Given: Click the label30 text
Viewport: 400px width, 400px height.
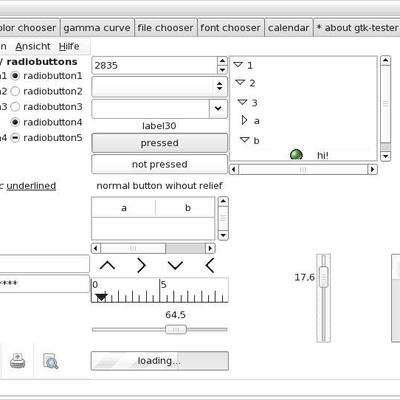Looking at the screenshot, I should tap(159, 126).
